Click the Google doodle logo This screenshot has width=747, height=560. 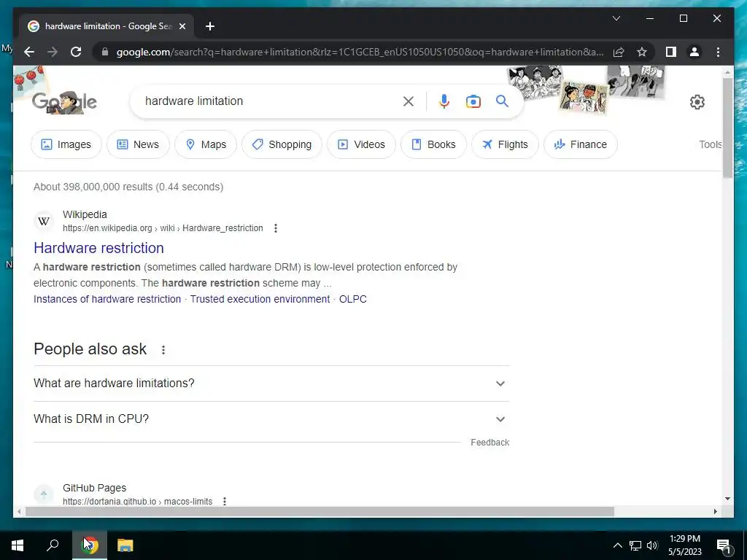[64, 101]
